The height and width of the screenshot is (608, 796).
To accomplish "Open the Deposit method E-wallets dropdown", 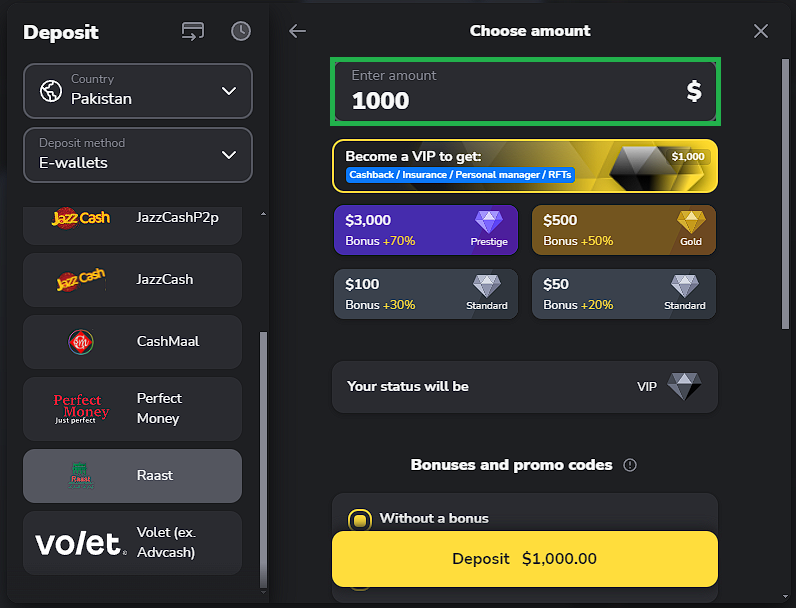I will click(x=138, y=154).
